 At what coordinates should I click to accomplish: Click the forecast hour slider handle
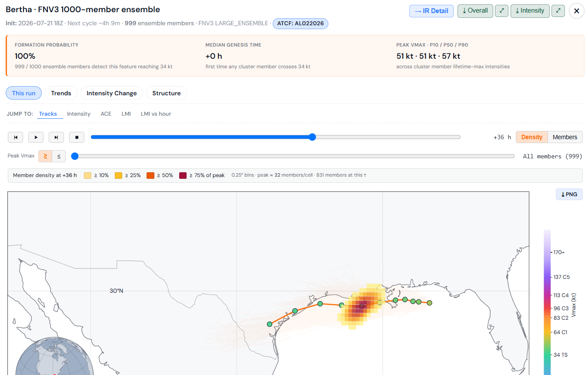pyautogui.click(x=312, y=137)
